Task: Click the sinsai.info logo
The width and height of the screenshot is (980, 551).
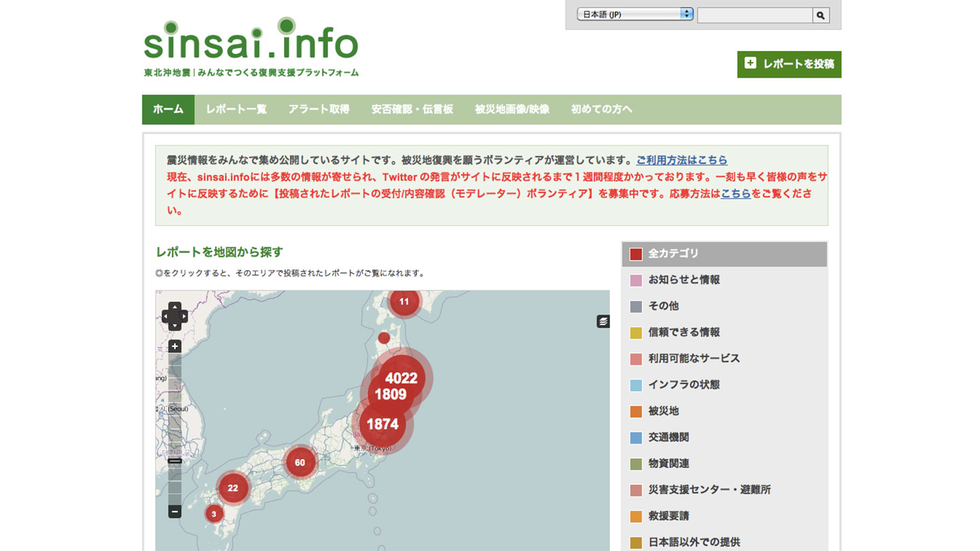Action: (250, 43)
